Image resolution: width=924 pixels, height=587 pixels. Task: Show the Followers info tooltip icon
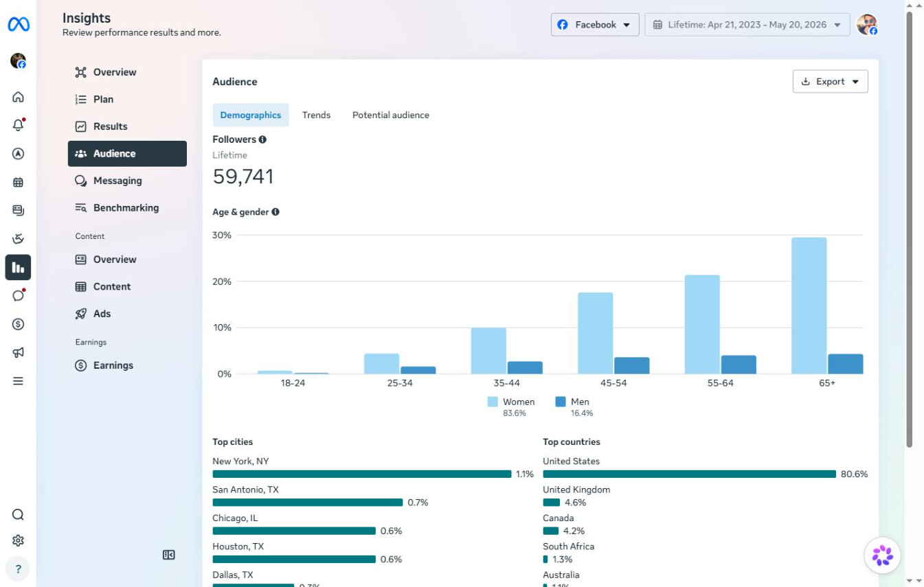pyautogui.click(x=262, y=139)
